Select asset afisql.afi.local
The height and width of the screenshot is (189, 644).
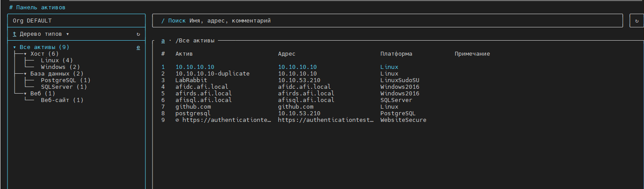pos(204,100)
